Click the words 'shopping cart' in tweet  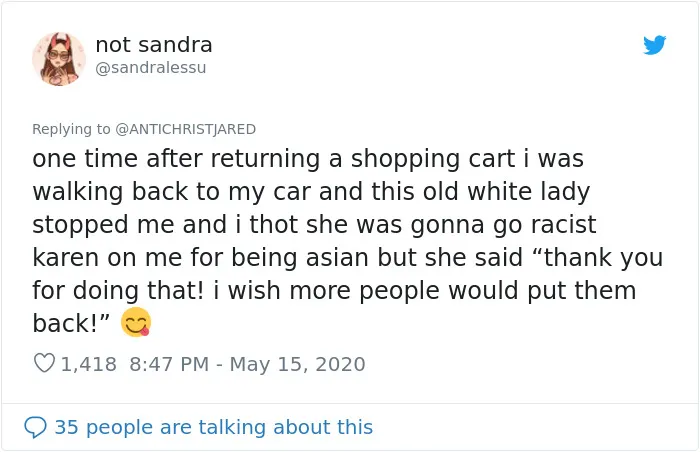[x=433, y=159]
